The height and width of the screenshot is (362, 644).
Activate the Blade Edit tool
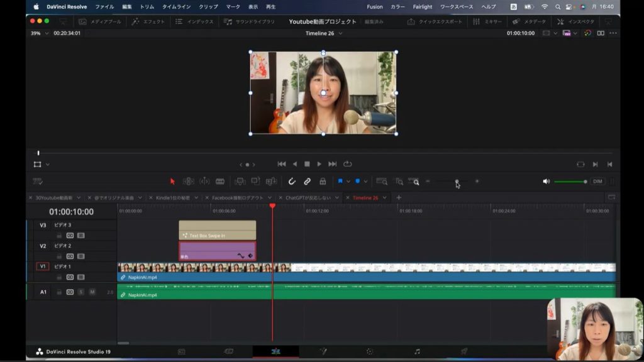(x=220, y=182)
